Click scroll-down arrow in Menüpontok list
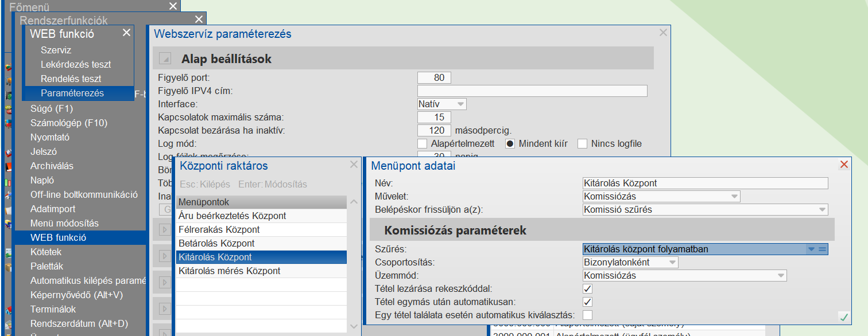This screenshot has width=868, height=336. (354, 326)
